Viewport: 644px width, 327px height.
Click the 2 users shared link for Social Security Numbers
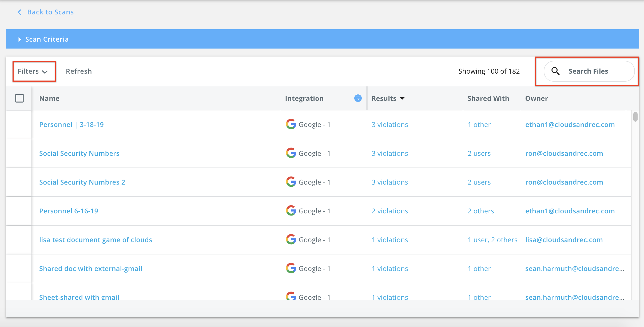click(479, 153)
